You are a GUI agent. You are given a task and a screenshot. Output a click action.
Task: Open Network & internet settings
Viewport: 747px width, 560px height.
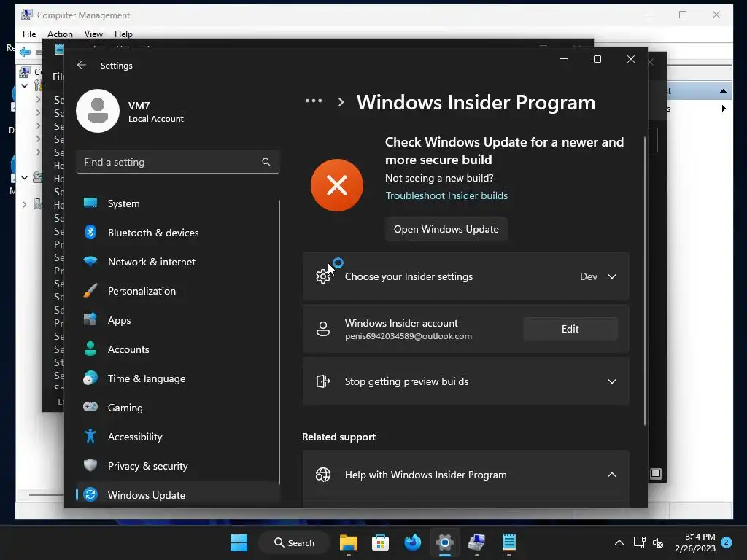click(x=177, y=262)
